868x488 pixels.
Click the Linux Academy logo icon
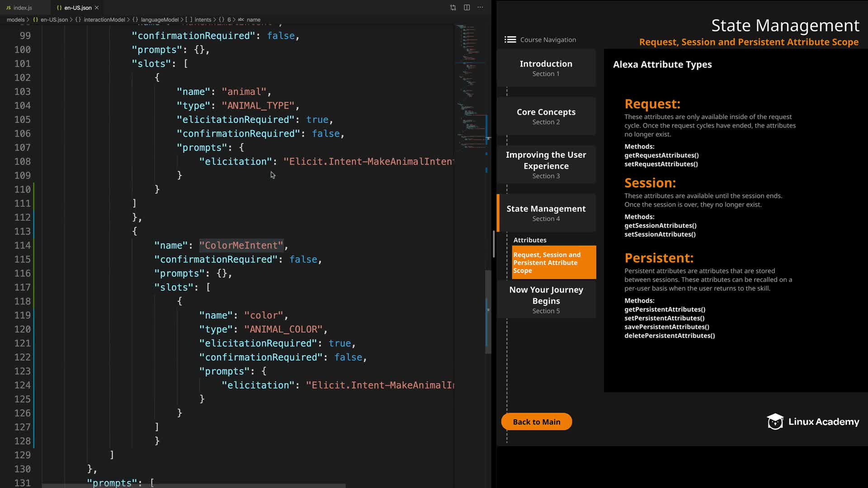[x=775, y=422]
